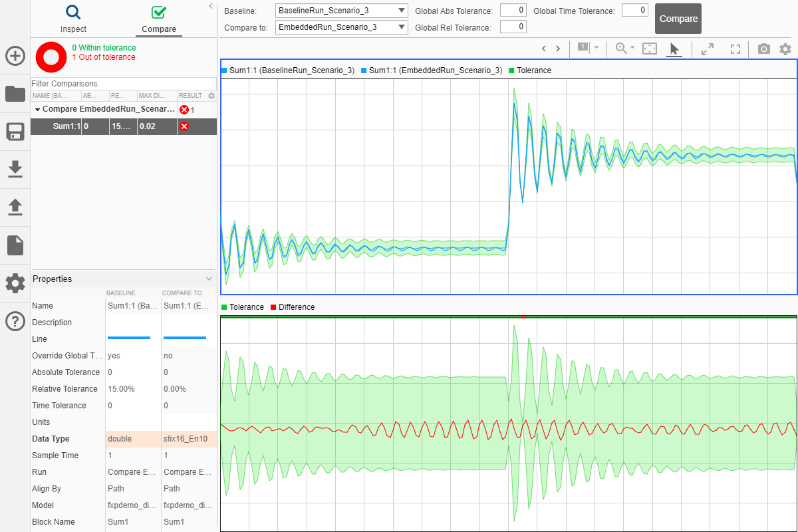798x532 pixels.
Task: Click the Block Name property label
Action: (x=53, y=522)
